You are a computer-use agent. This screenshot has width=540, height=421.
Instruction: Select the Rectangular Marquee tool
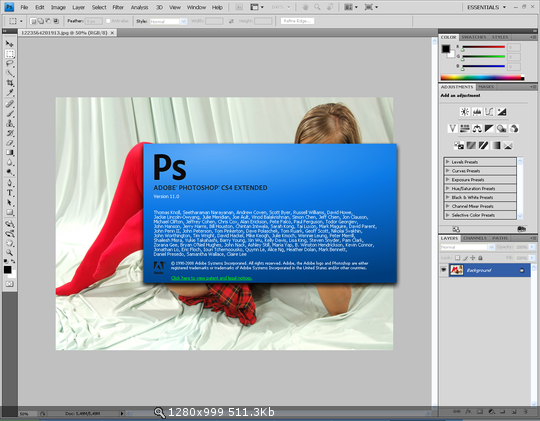tap(10, 54)
